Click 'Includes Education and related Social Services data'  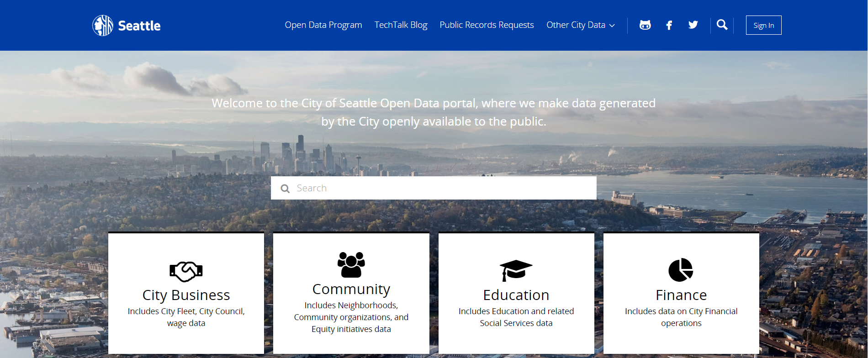click(516, 317)
